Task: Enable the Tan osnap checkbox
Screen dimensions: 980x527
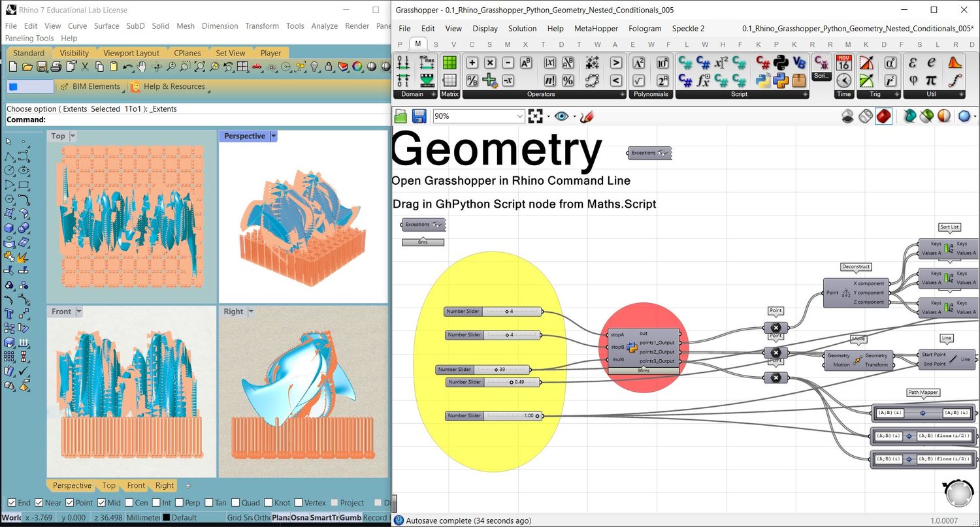Action: click(x=208, y=503)
